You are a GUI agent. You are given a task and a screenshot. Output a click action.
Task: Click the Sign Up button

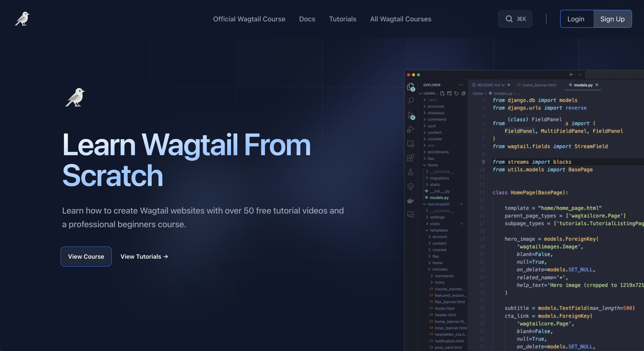[613, 19]
